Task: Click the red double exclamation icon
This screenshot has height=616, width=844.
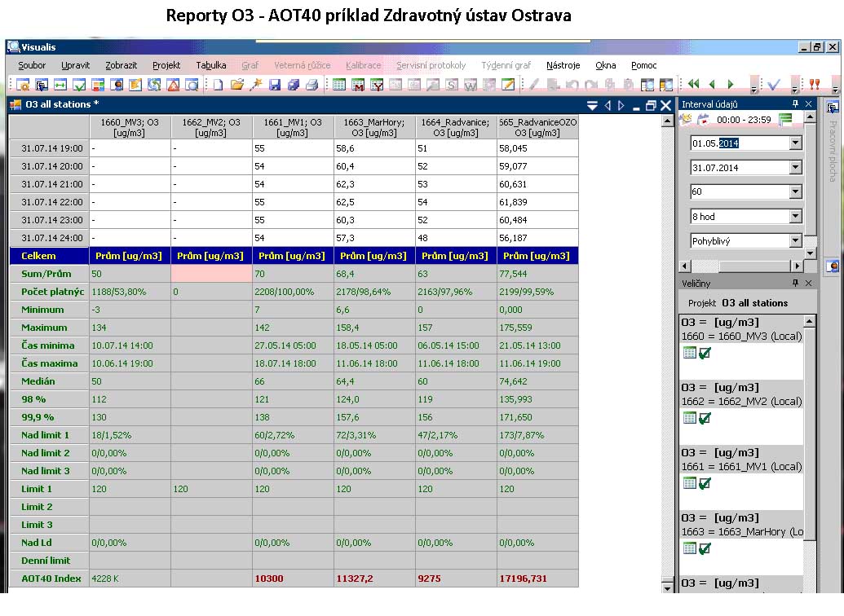Action: [x=815, y=84]
